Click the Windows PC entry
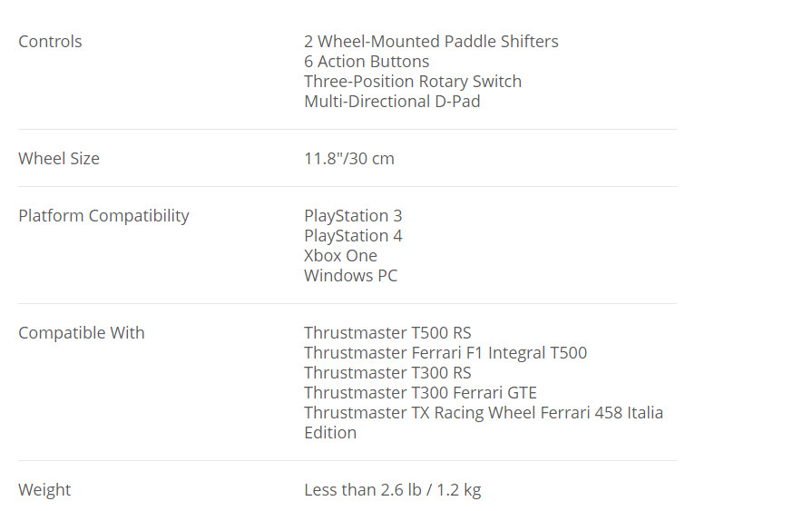Image resolution: width=812 pixels, height=511 pixels. click(350, 276)
